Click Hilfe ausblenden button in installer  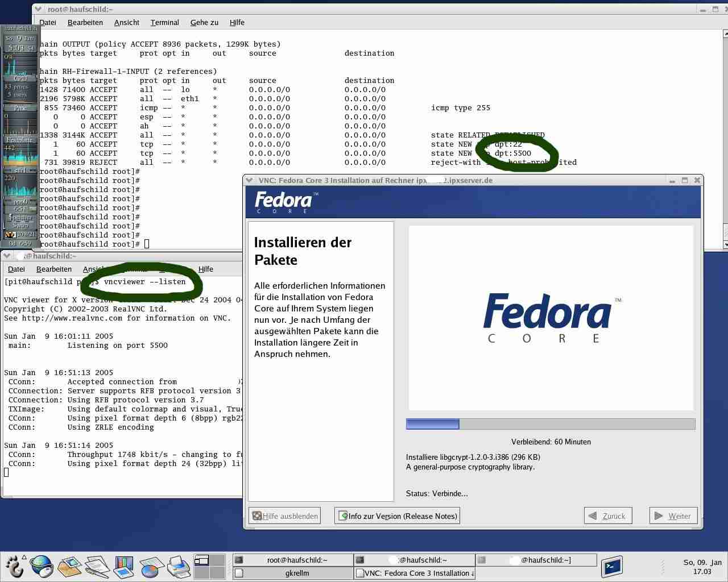284,516
